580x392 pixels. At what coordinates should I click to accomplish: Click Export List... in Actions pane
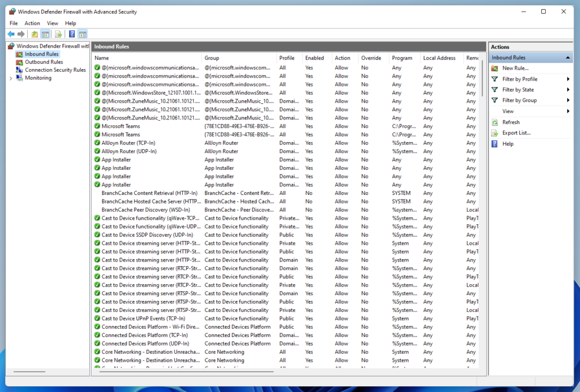coord(516,133)
